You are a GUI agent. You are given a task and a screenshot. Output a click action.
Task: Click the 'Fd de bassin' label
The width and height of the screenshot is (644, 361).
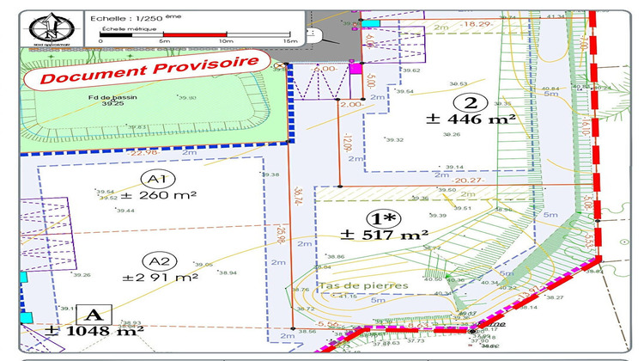pyautogui.click(x=112, y=97)
